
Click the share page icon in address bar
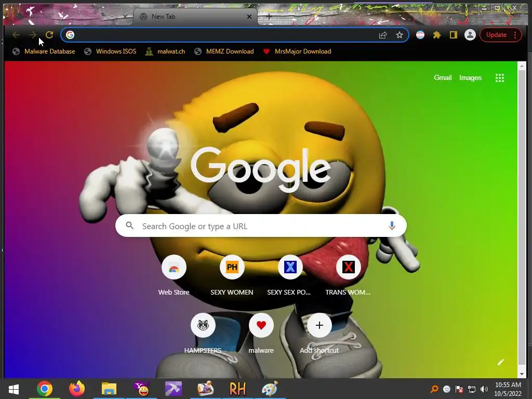point(383,35)
